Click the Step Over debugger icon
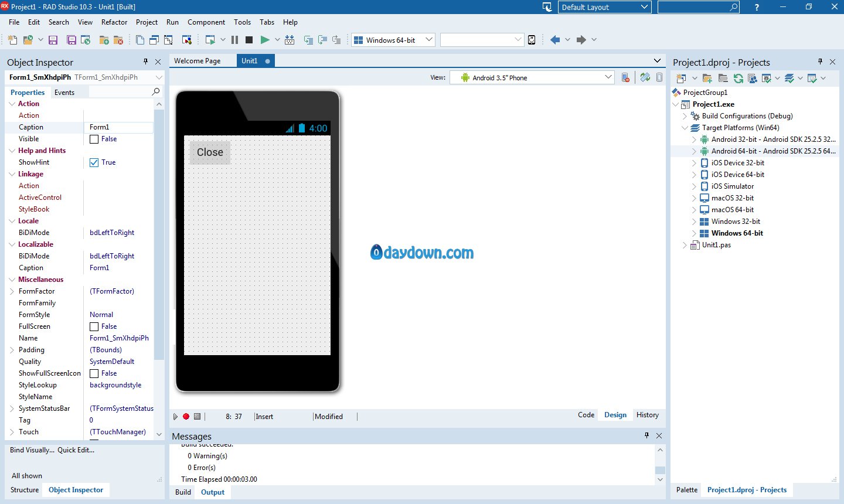Viewport: 844px width, 504px height. 322,40
